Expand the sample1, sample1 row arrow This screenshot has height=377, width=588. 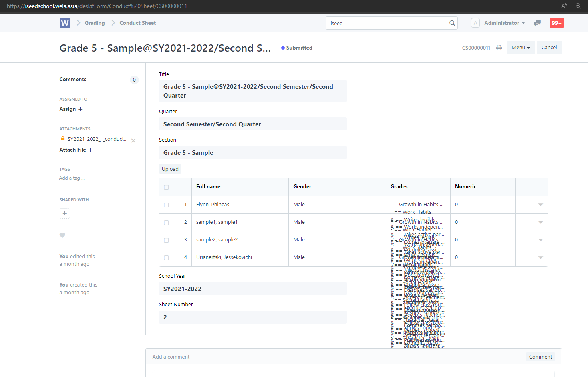[x=540, y=222]
